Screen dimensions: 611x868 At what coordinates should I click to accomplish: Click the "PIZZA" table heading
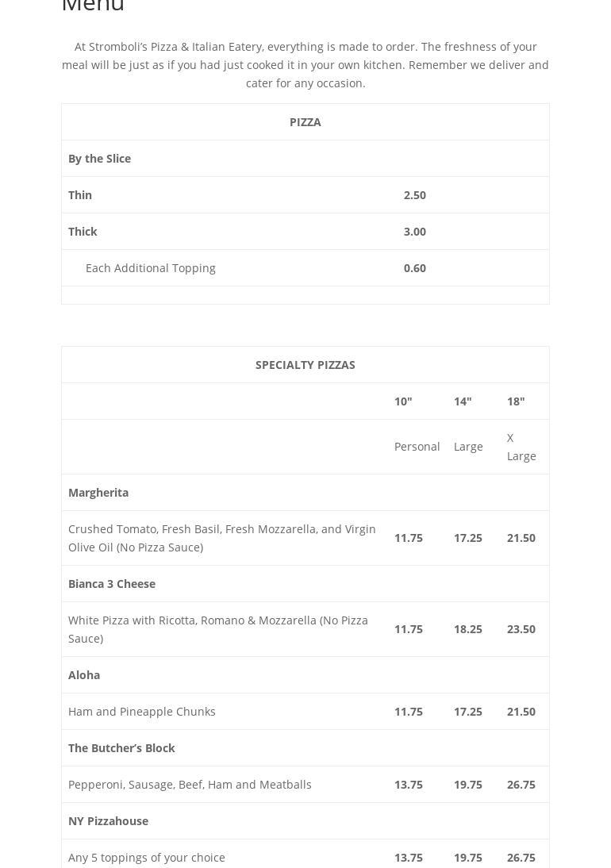(305, 122)
